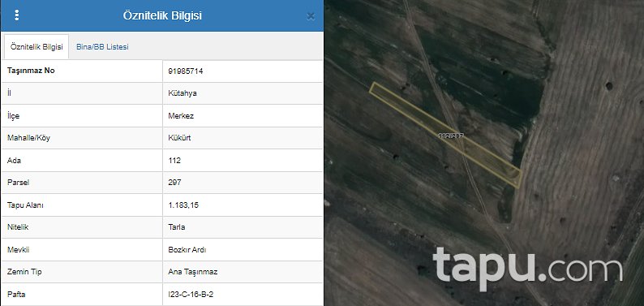Click the Parsel value 297
The height and width of the screenshot is (306, 644).
coord(174,183)
